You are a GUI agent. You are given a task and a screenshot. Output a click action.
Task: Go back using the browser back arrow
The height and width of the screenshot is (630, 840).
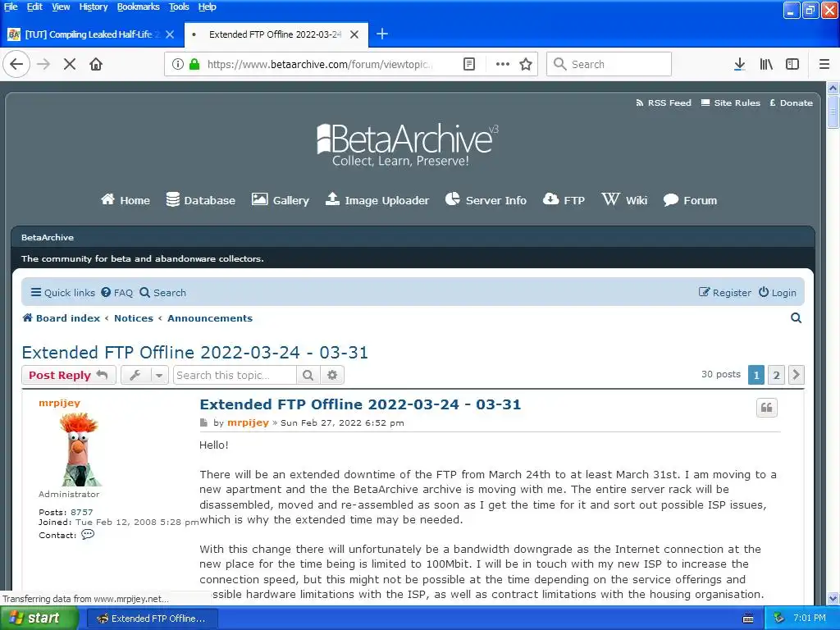[x=16, y=64]
